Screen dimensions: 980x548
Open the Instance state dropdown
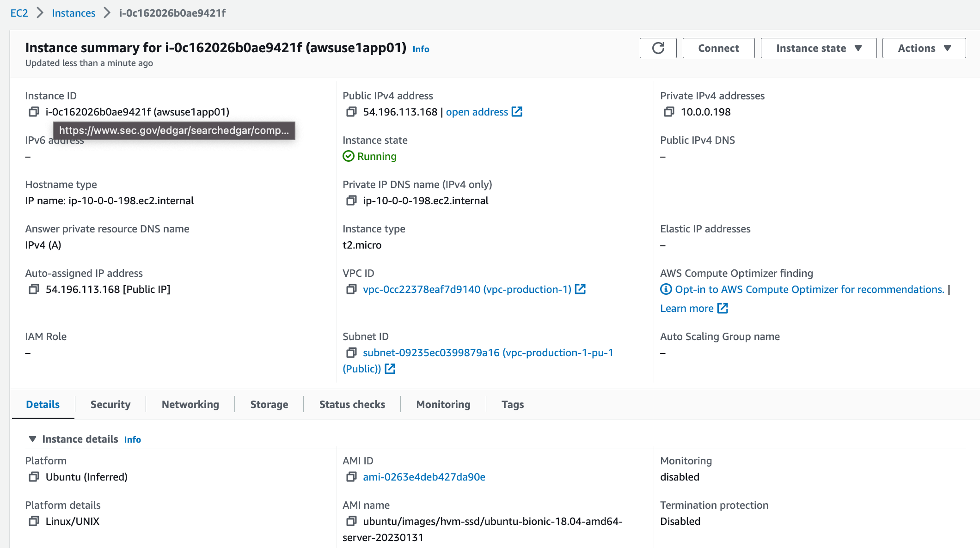pos(818,48)
